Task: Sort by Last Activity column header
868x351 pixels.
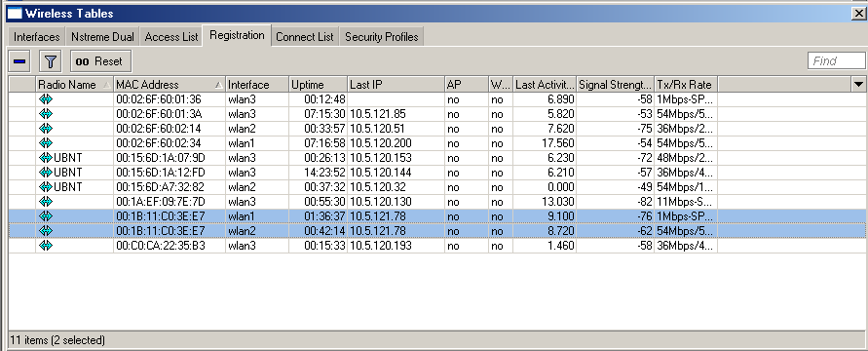Action: point(545,85)
